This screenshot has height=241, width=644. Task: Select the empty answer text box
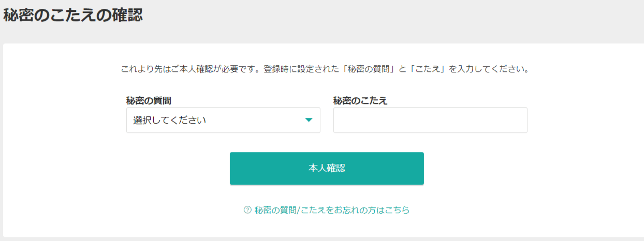430,120
